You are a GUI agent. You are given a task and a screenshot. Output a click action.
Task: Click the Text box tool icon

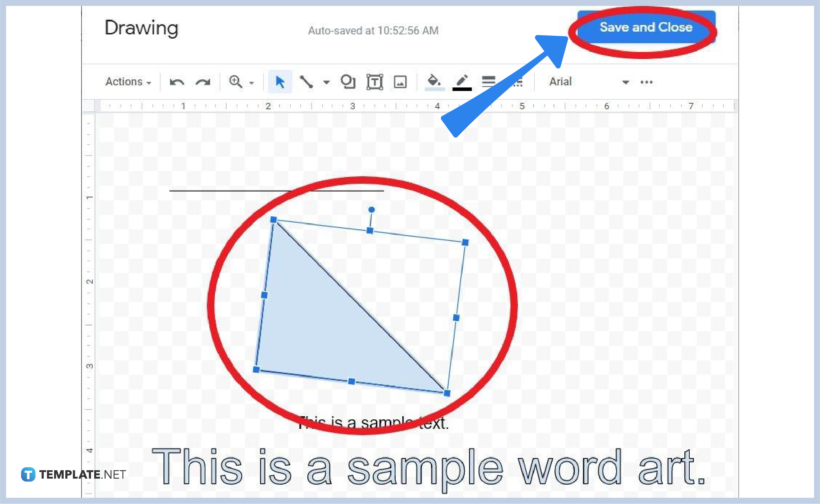(x=375, y=82)
